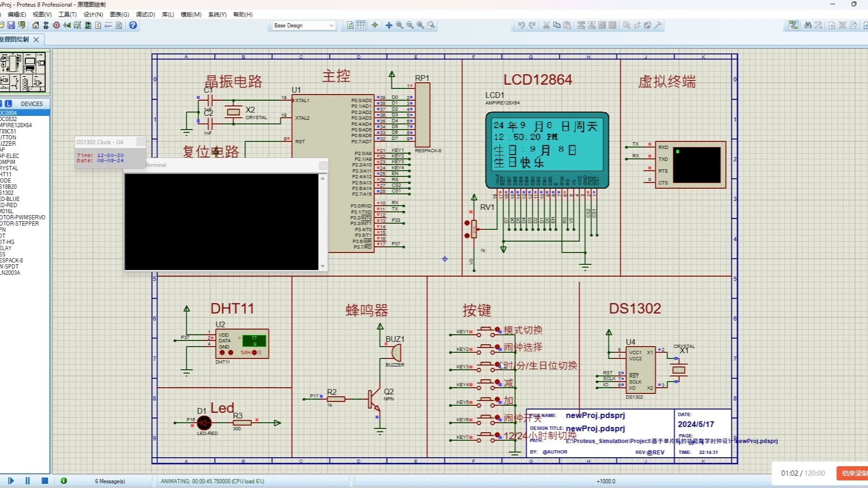Click the simulation Pause button
This screenshot has width=868, height=488.
[x=27, y=480]
